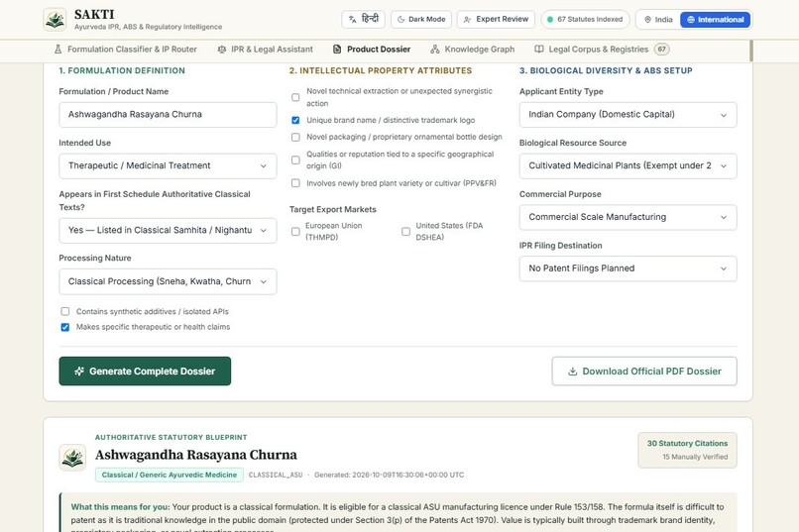Go to Legal Corpus & Registries tab
Screen dimensions: 799x532
(x=602, y=50)
